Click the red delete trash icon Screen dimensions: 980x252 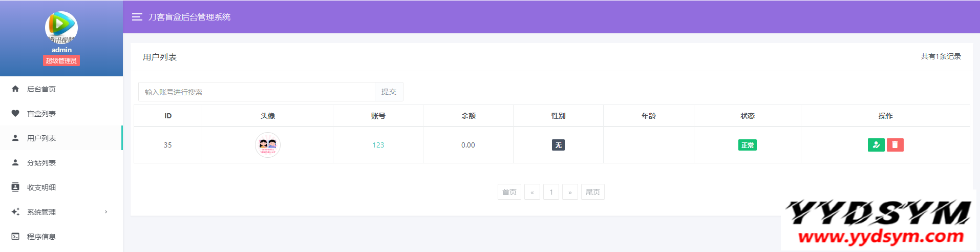[x=895, y=145]
